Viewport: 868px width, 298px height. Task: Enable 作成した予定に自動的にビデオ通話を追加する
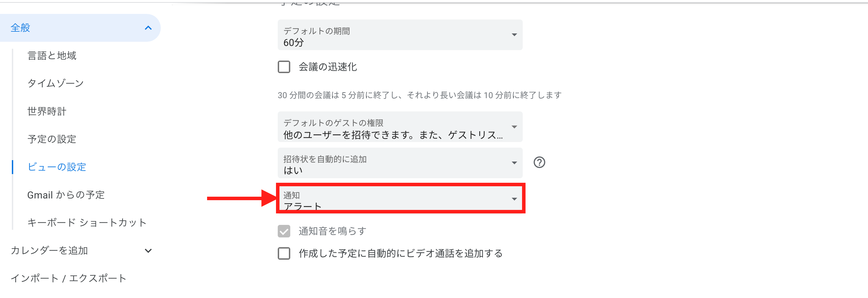click(x=284, y=254)
